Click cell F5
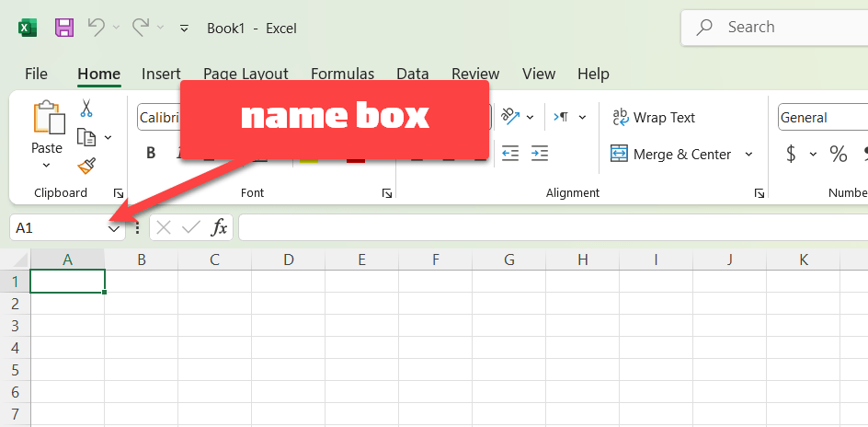The width and height of the screenshot is (868, 427). [x=435, y=370]
